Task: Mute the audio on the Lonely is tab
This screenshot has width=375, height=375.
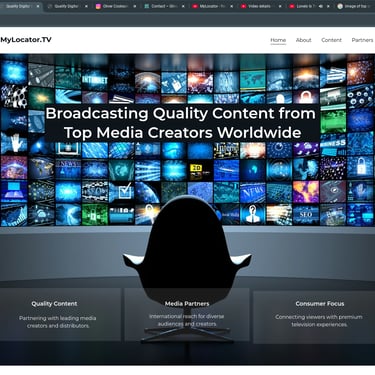Action: coord(321,6)
